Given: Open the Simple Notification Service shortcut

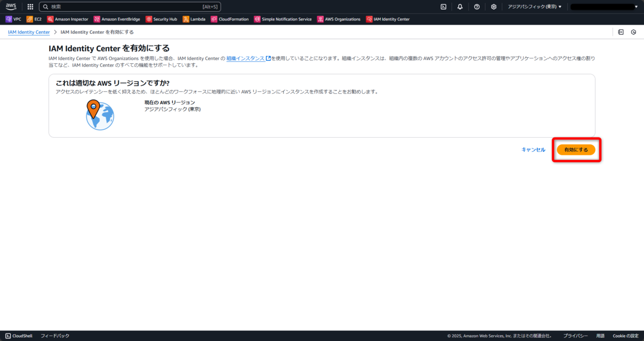Looking at the screenshot, I should (x=283, y=19).
